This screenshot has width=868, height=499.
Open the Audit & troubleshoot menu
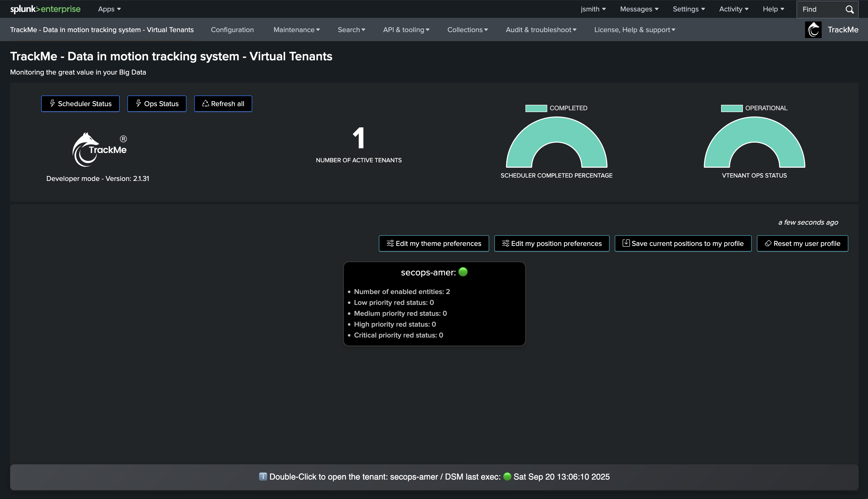(541, 30)
